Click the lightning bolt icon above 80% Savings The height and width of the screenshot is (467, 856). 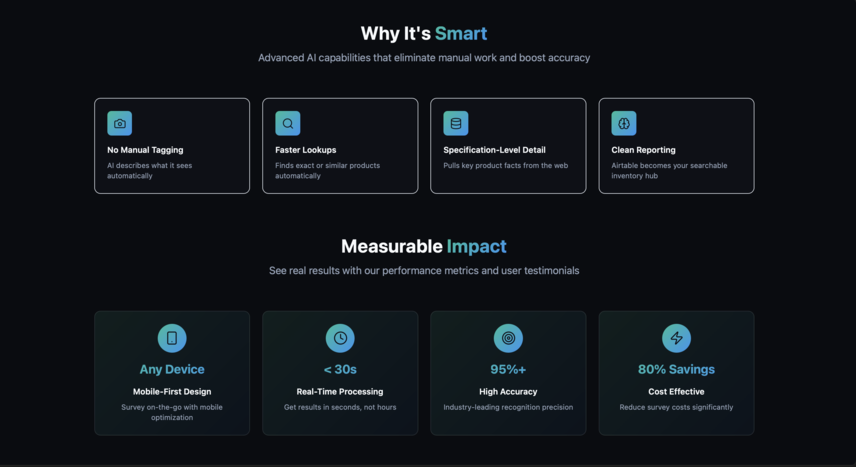pyautogui.click(x=676, y=338)
